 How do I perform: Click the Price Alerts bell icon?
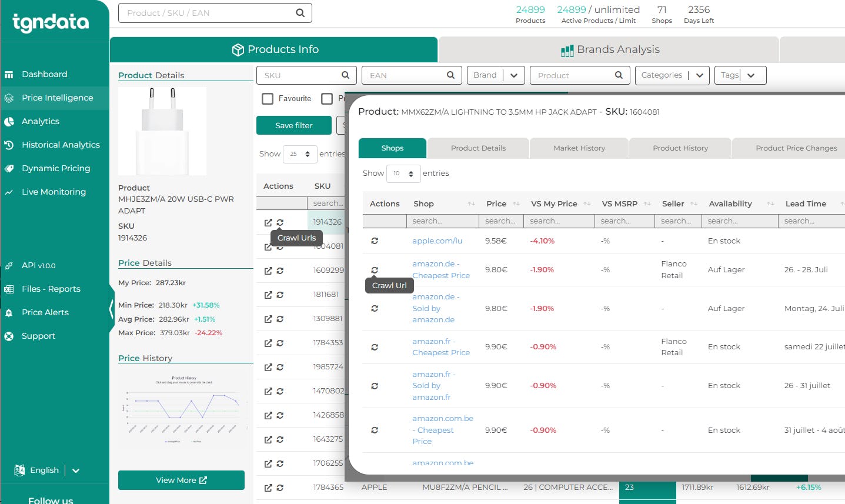pos(9,313)
